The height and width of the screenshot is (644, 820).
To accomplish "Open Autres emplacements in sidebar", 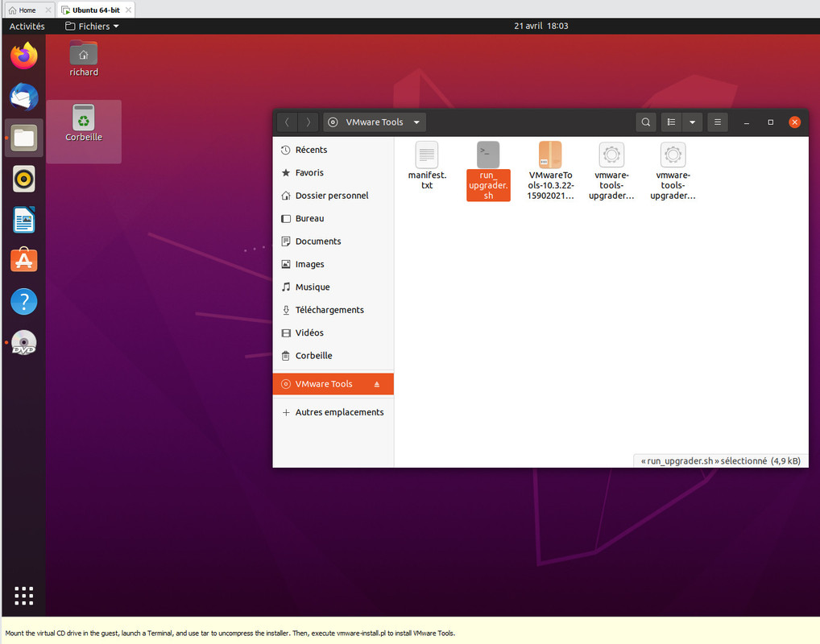I will pos(333,412).
